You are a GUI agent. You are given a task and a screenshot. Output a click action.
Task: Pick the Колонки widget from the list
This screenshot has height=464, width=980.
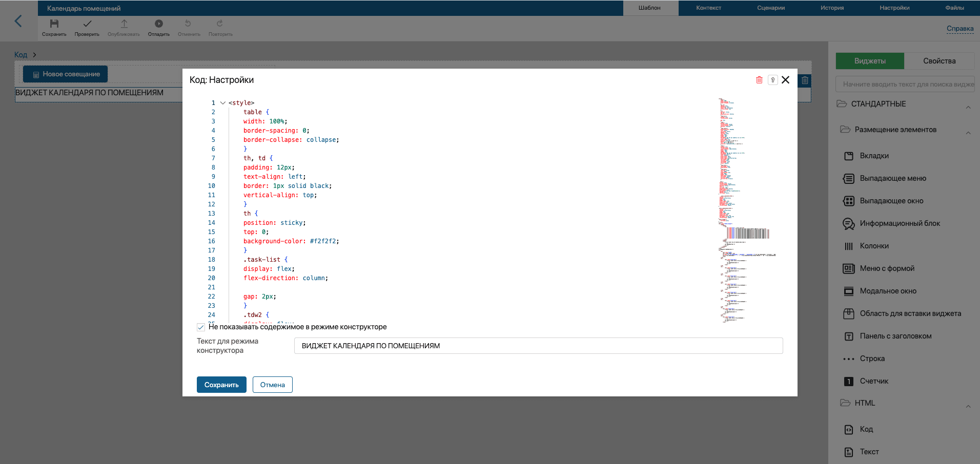(874, 246)
